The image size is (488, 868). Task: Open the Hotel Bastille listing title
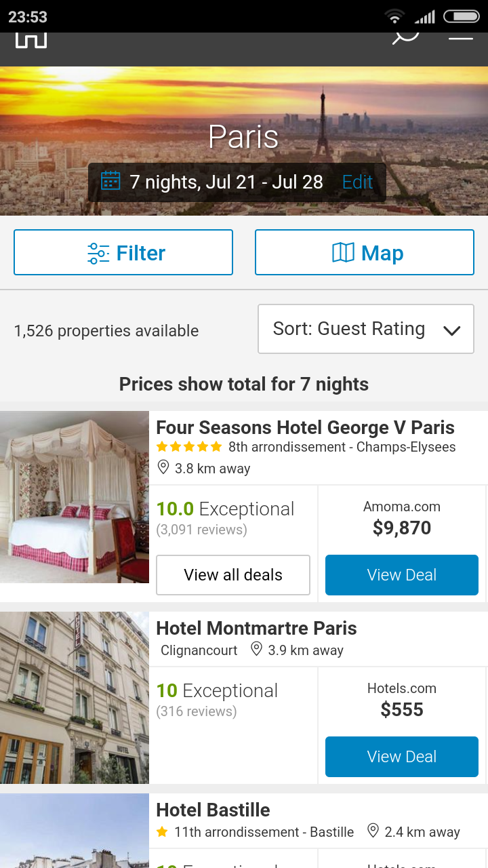[213, 810]
